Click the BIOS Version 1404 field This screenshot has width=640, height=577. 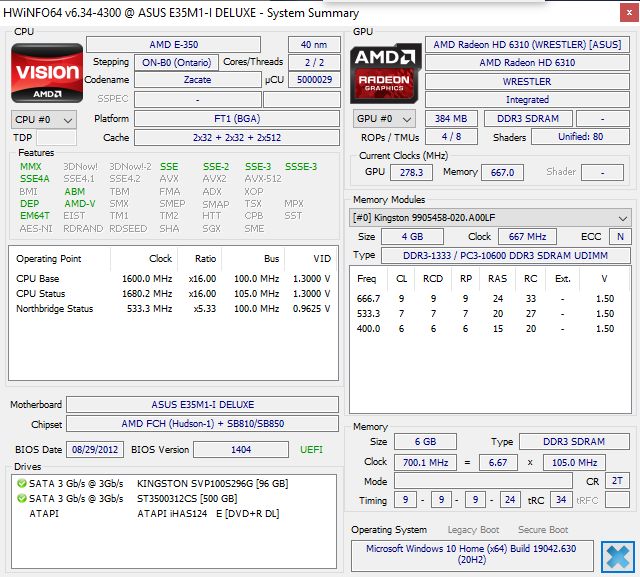coord(241,450)
